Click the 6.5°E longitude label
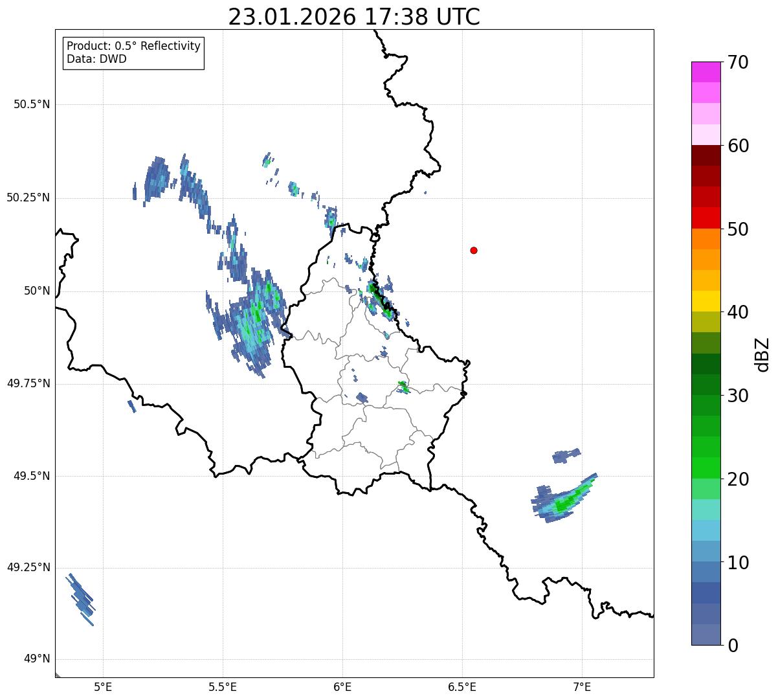The image size is (778, 700). tap(462, 686)
